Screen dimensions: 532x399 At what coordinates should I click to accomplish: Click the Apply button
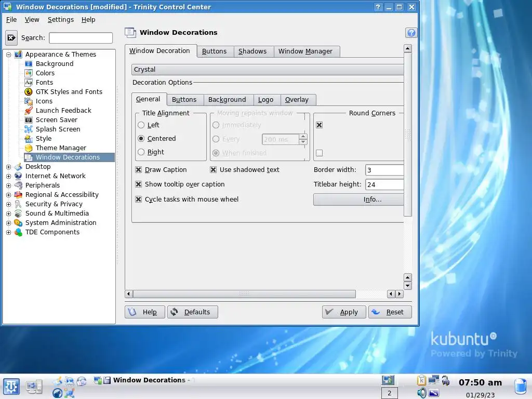(x=344, y=312)
